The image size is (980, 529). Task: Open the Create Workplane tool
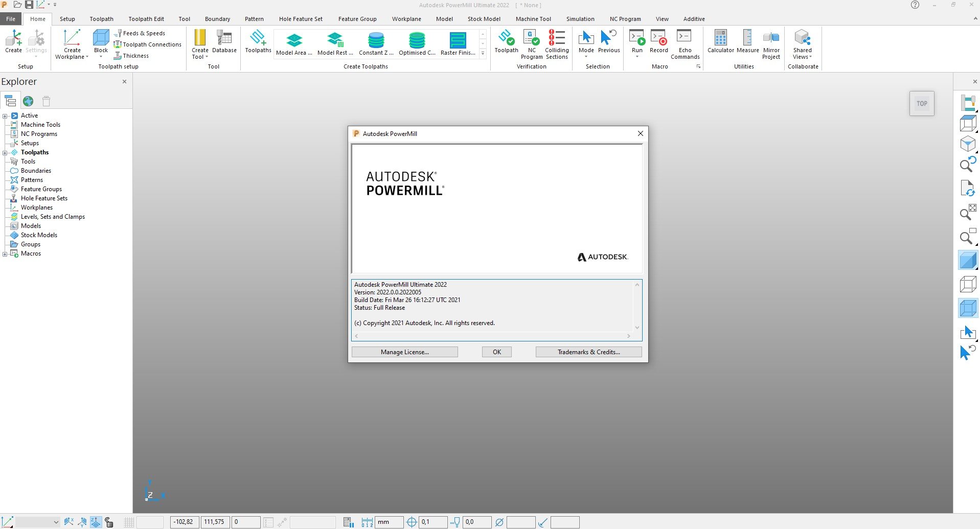[x=72, y=44]
